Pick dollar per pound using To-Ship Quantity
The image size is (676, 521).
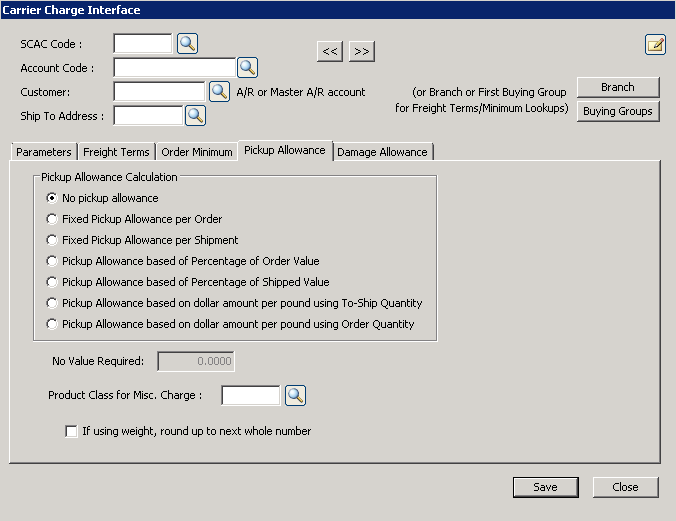point(53,303)
